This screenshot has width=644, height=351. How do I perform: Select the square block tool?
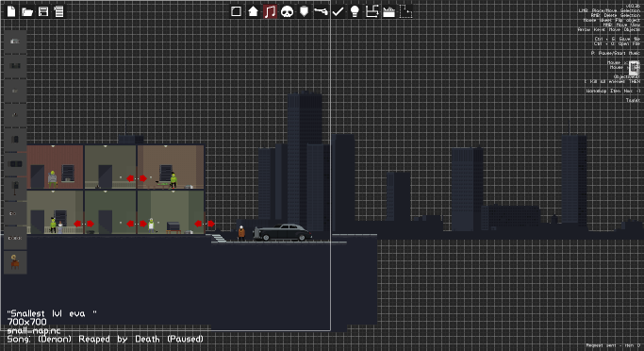pyautogui.click(x=236, y=11)
